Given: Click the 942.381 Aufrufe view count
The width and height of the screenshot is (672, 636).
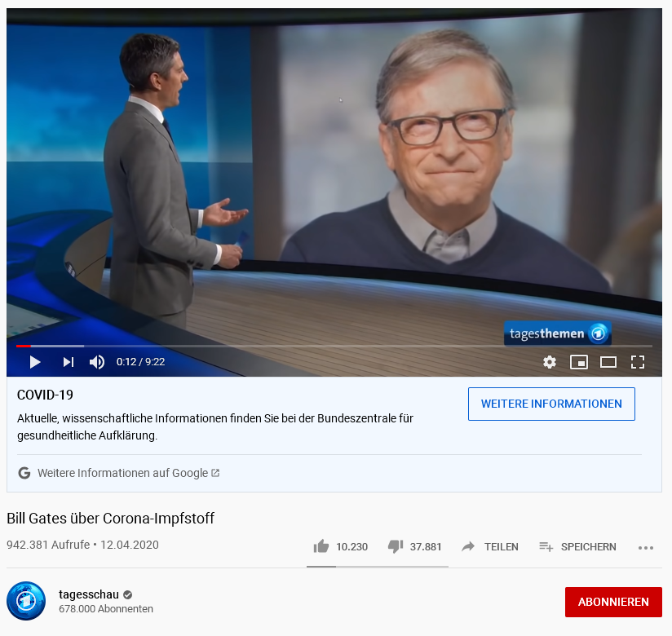Looking at the screenshot, I should pos(48,545).
